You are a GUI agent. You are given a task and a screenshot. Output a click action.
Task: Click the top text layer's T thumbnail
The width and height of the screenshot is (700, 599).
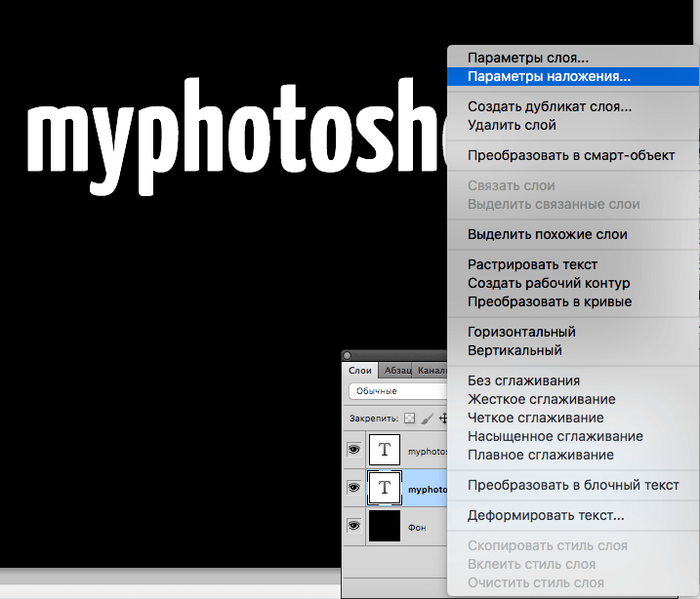[384, 451]
